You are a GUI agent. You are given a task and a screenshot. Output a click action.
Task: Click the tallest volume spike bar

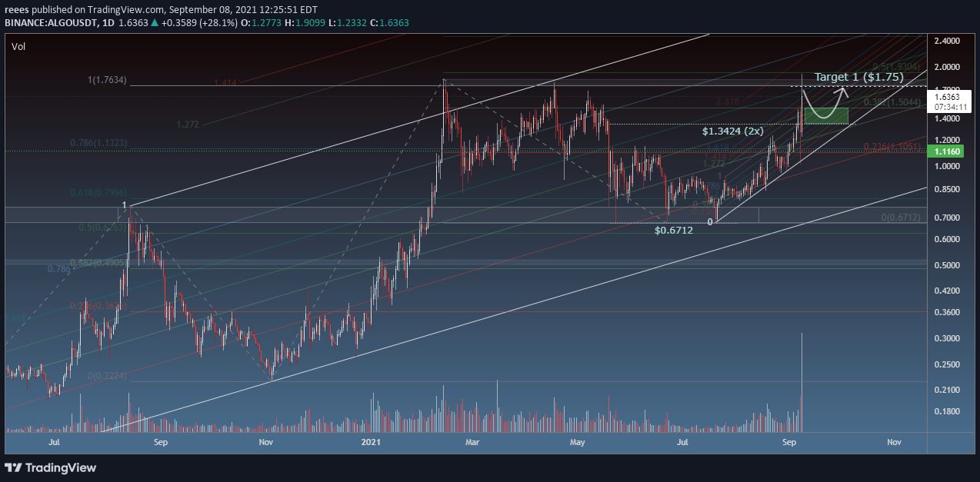(x=802, y=382)
